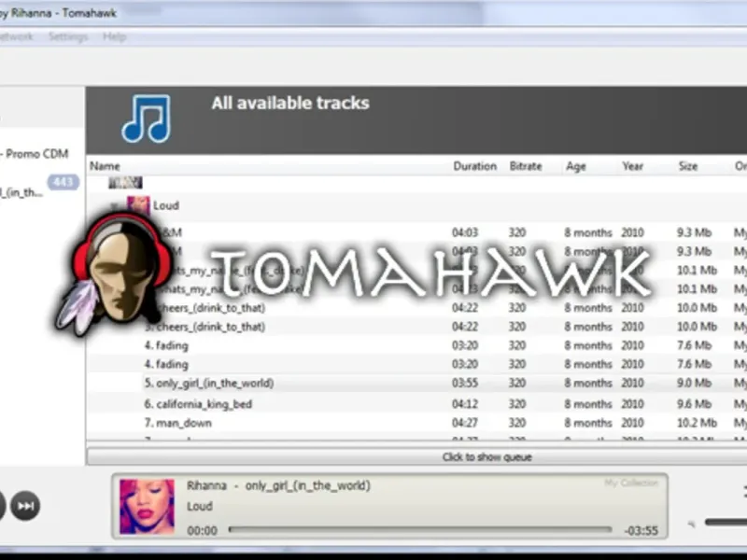747x560 pixels.
Task: Sort by the Bitrate column header
Action: pyautogui.click(x=526, y=166)
